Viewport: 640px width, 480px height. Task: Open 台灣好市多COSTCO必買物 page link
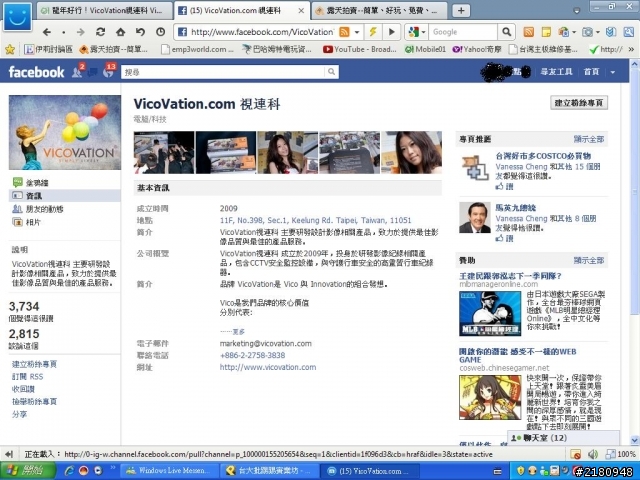pos(543,156)
